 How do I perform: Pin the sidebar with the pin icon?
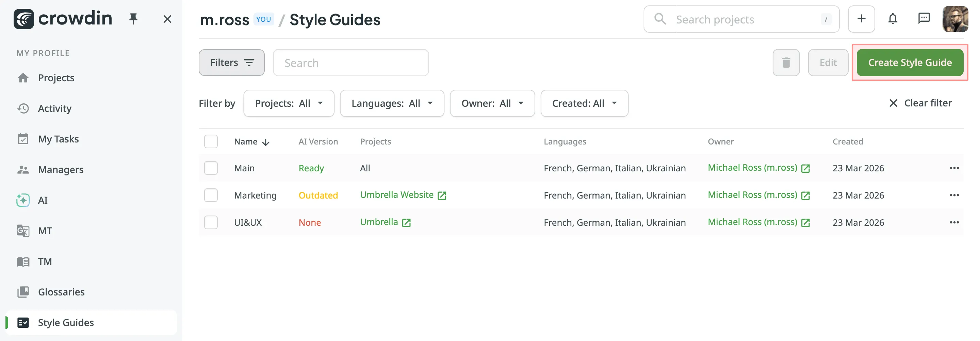click(x=133, y=19)
